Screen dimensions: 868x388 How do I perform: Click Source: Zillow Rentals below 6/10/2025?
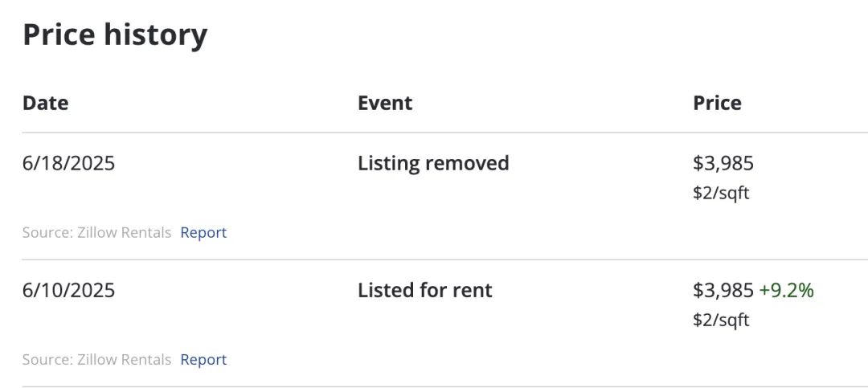(x=97, y=360)
